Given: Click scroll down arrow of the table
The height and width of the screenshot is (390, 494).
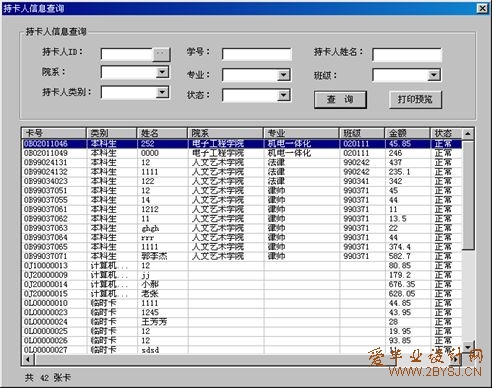Looking at the screenshot, I should (x=468, y=347).
